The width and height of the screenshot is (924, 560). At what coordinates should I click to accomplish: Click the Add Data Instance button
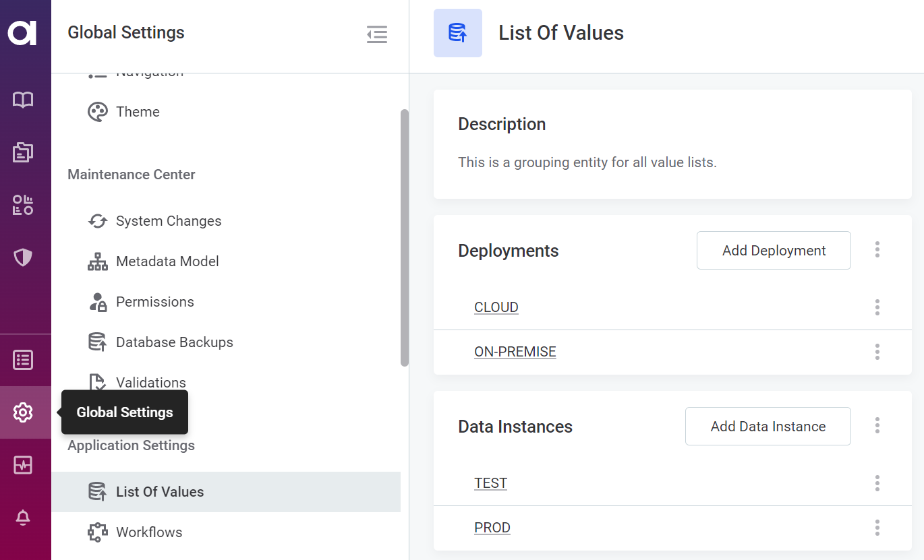click(x=768, y=427)
